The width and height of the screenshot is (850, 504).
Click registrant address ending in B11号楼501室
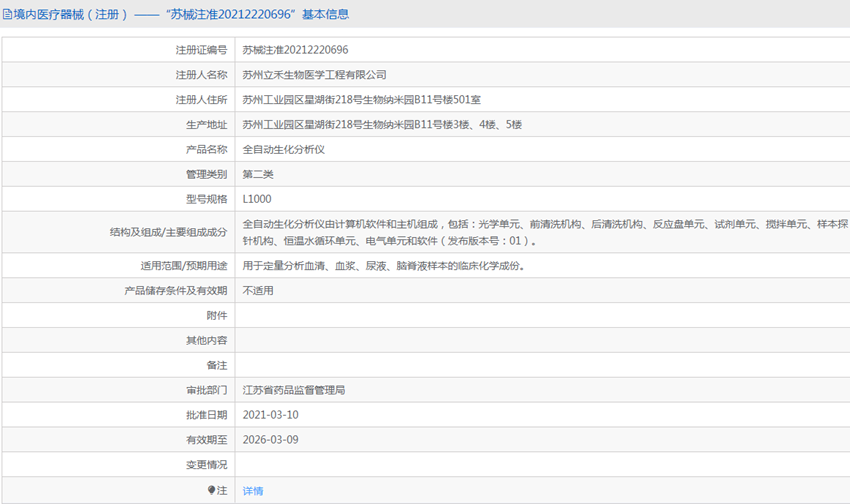[x=361, y=100]
